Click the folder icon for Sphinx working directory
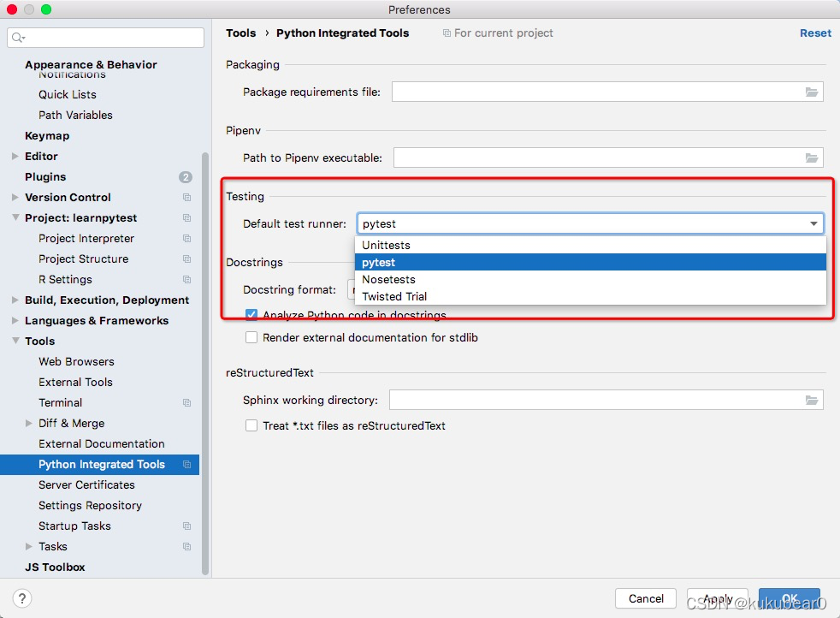This screenshot has width=840, height=618. [812, 401]
